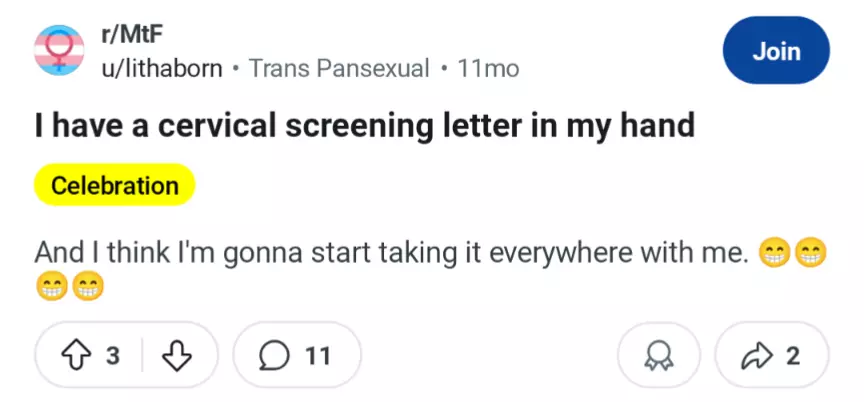Upvote the cervical screening letter post

(76, 355)
